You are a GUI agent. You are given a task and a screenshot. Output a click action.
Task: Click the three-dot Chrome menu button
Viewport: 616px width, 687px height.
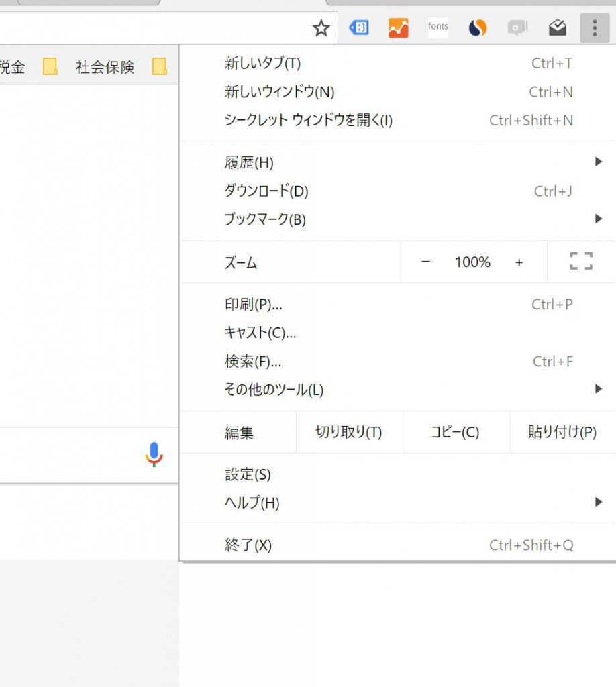[x=594, y=28]
